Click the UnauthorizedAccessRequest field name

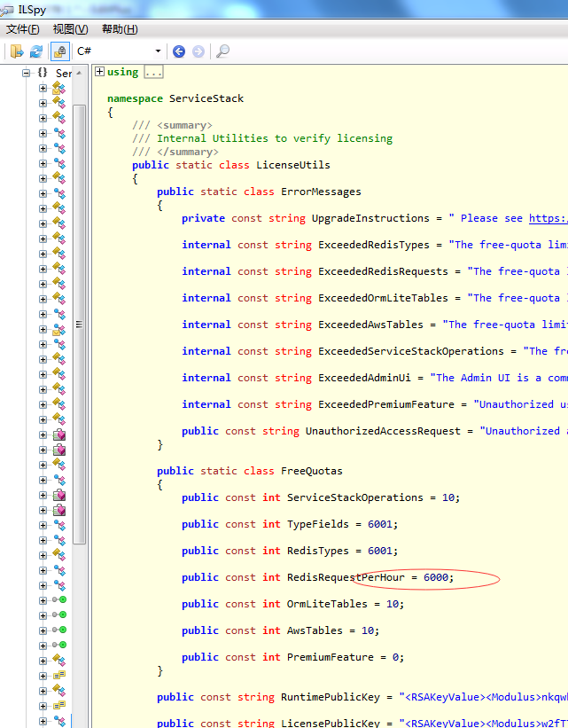[x=383, y=431]
